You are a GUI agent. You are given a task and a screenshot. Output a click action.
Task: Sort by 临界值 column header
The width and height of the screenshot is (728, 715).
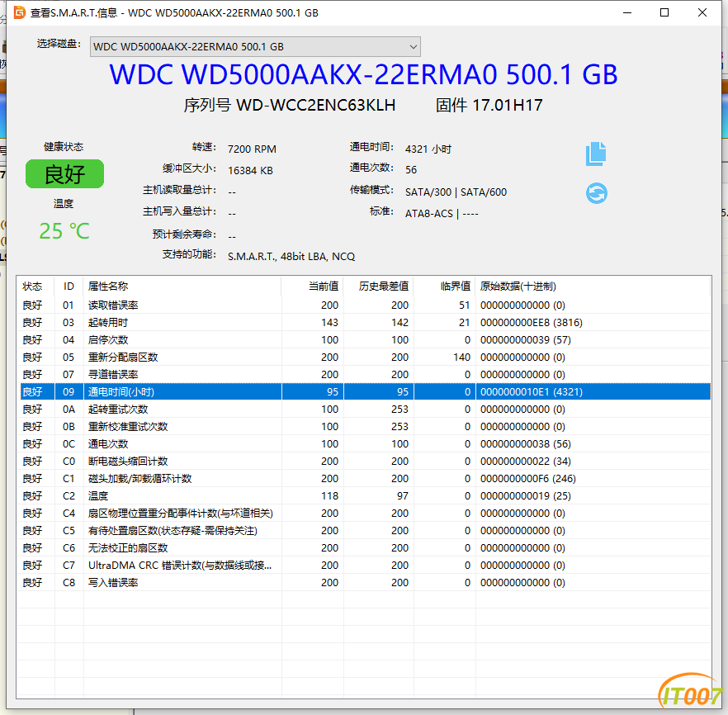tap(445, 286)
